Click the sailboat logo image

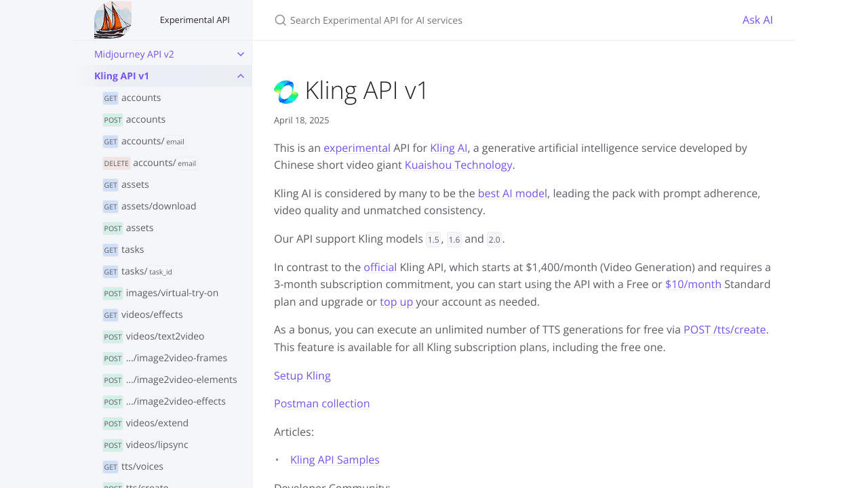113,20
